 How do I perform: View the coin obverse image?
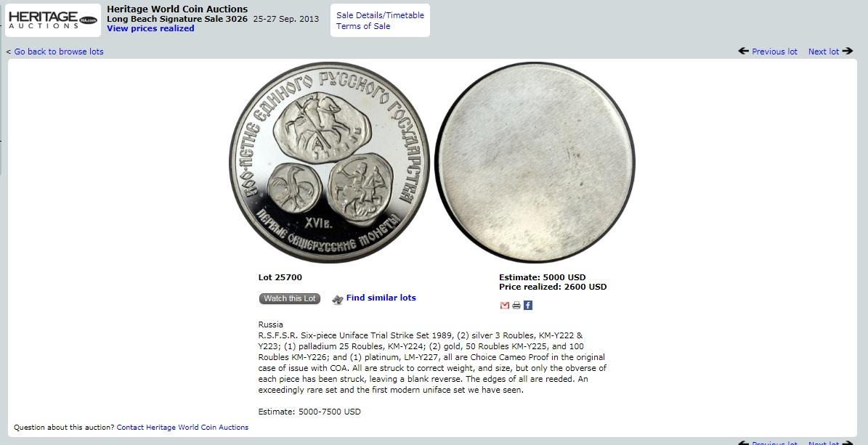coord(329,162)
